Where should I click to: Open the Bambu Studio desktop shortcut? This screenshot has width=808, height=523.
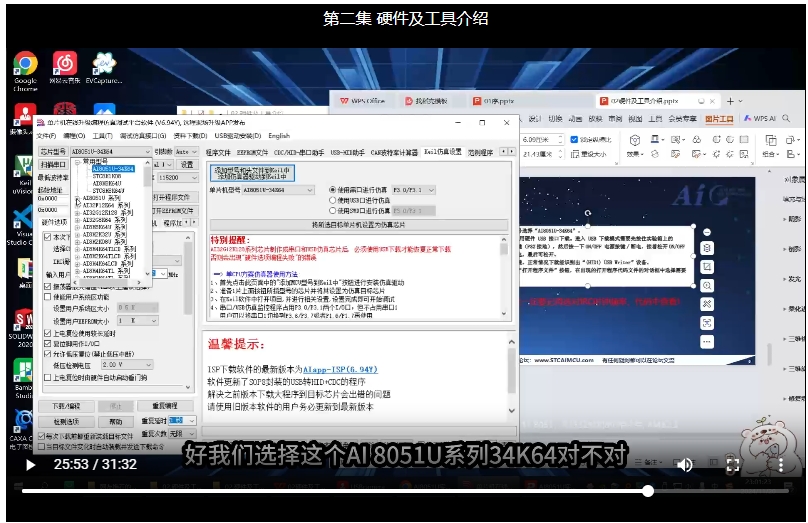pos(23,378)
